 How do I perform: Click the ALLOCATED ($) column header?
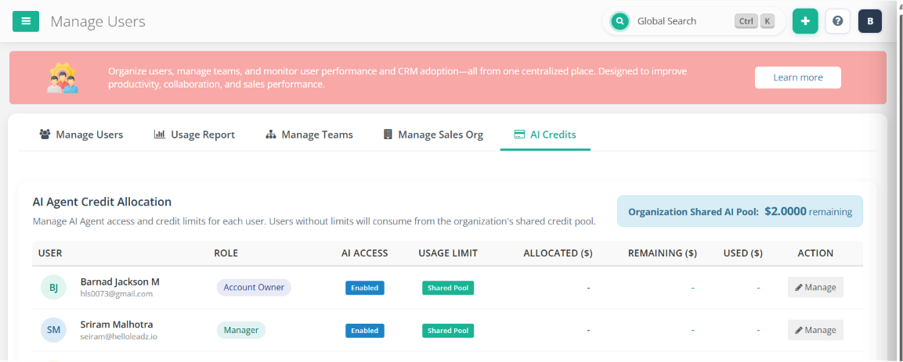pos(557,253)
